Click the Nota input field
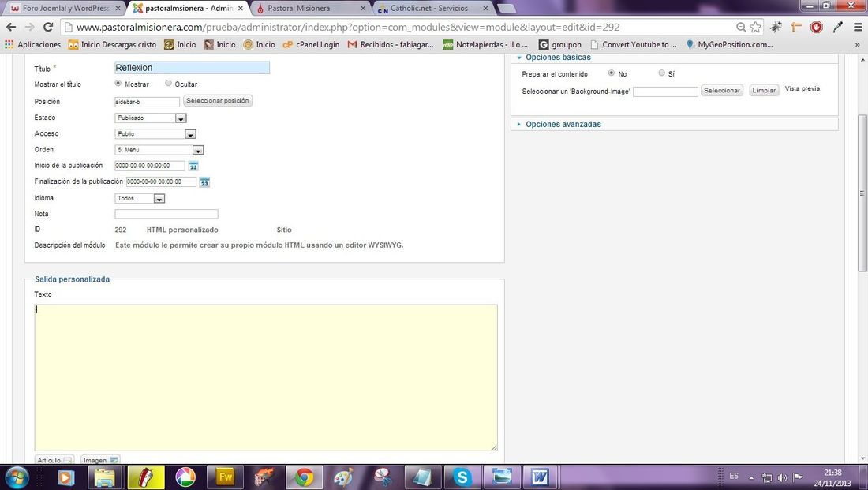Image resolution: width=868 pixels, height=490 pixels. pyautogui.click(x=166, y=214)
